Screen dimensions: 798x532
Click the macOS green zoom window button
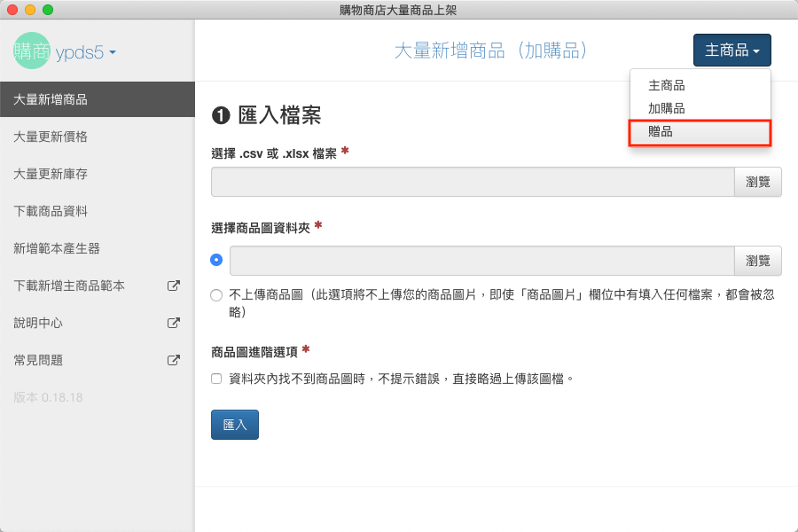click(48, 10)
